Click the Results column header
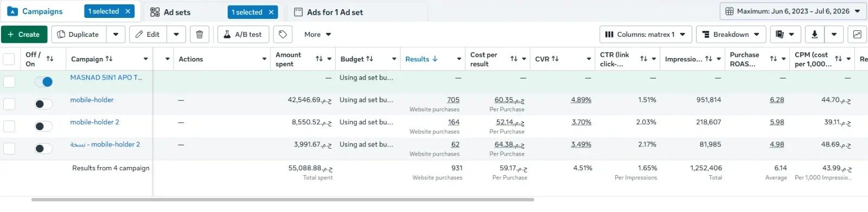 [x=417, y=59]
